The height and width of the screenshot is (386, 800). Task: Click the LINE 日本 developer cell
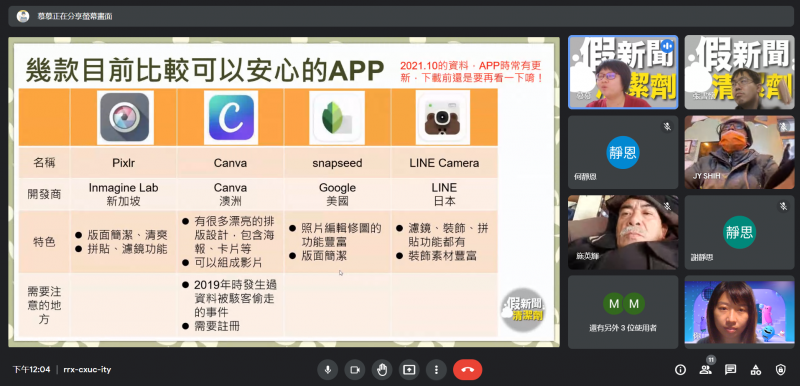[444, 194]
